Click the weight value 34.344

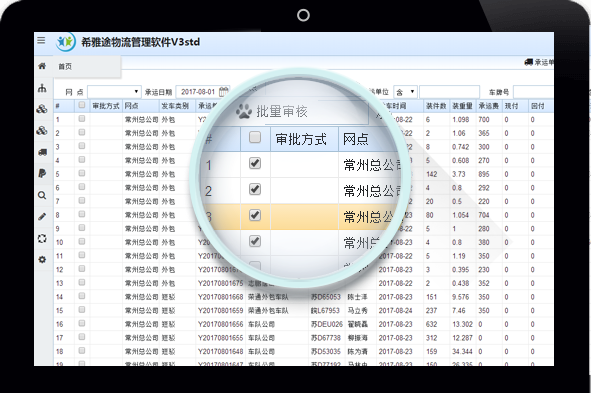[462, 351]
